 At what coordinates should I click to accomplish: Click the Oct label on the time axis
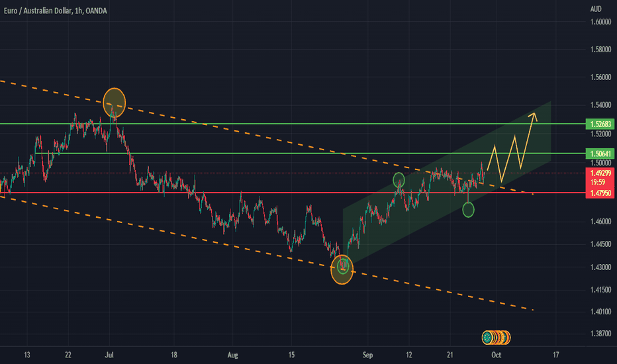[497, 355]
